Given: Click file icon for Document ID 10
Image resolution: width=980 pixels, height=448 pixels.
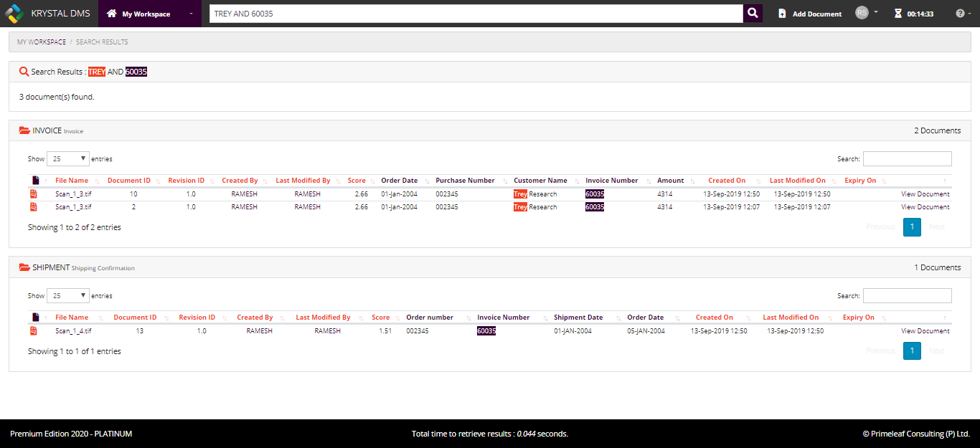Looking at the screenshot, I should [x=33, y=194].
